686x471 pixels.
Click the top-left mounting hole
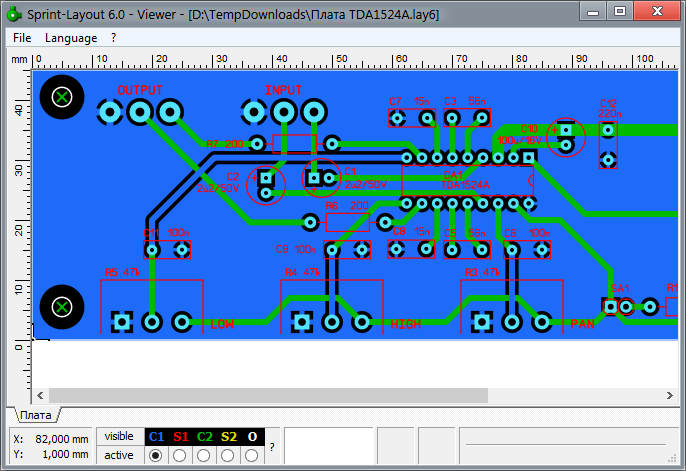(62, 97)
